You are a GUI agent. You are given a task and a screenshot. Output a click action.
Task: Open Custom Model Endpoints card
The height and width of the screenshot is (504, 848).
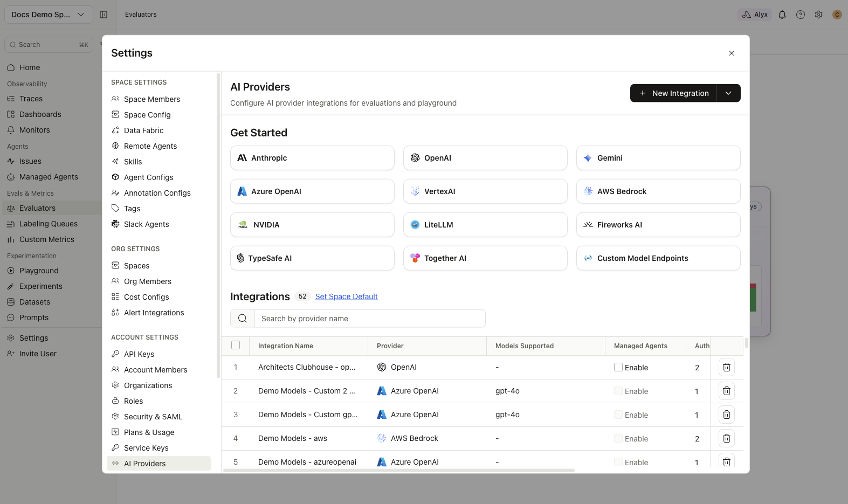pos(658,258)
